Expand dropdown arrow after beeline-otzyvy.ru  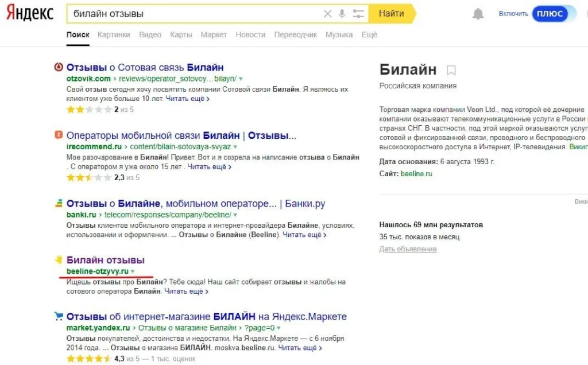pyautogui.click(x=133, y=271)
